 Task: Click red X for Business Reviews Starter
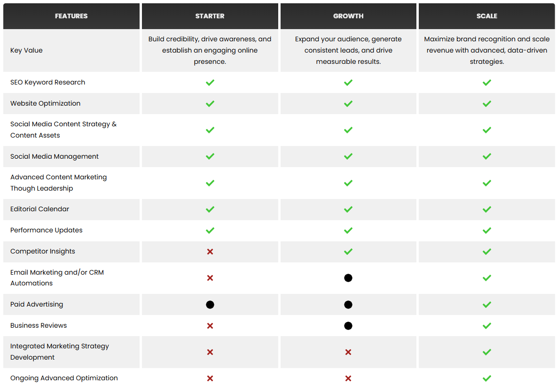(210, 326)
